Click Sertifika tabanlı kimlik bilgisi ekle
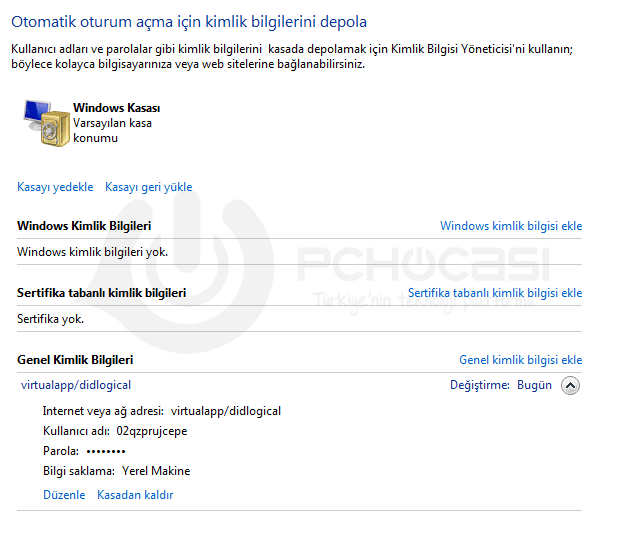620x542 pixels. pyautogui.click(x=495, y=293)
